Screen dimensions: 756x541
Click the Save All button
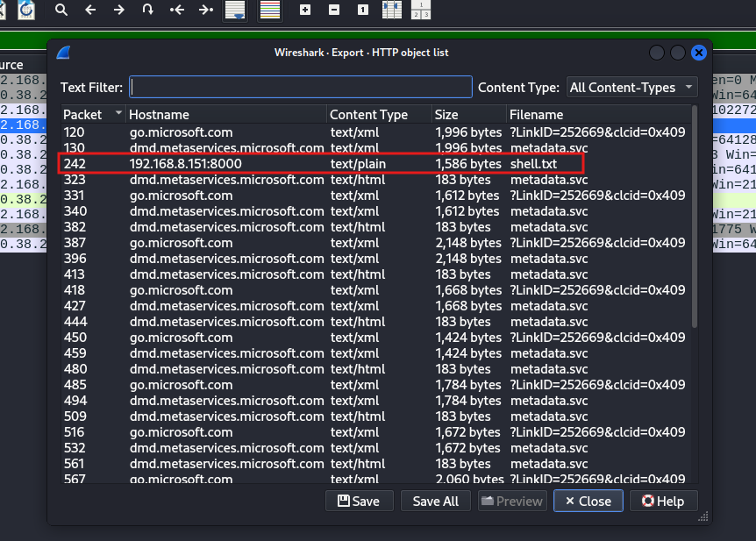pos(435,501)
